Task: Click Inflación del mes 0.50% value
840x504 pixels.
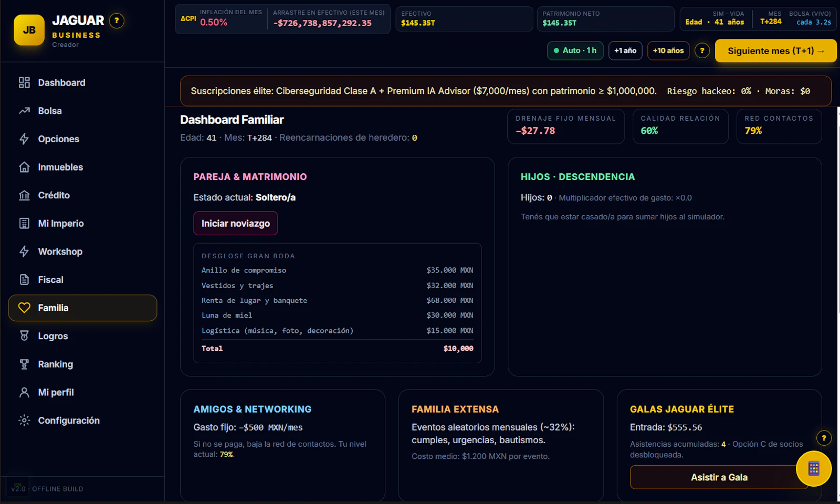Action: tap(214, 23)
